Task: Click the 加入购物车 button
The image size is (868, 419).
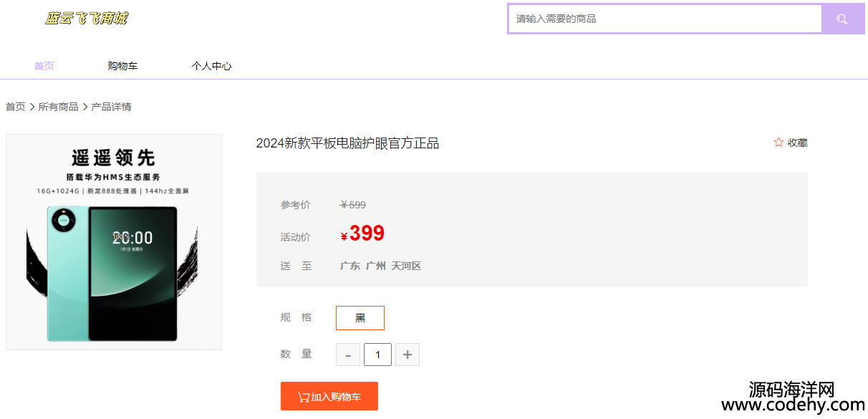Action: click(329, 396)
